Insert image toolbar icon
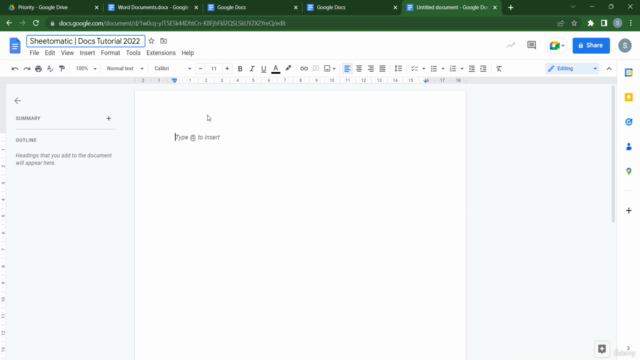Image resolution: width=640 pixels, height=360 pixels. (327, 69)
